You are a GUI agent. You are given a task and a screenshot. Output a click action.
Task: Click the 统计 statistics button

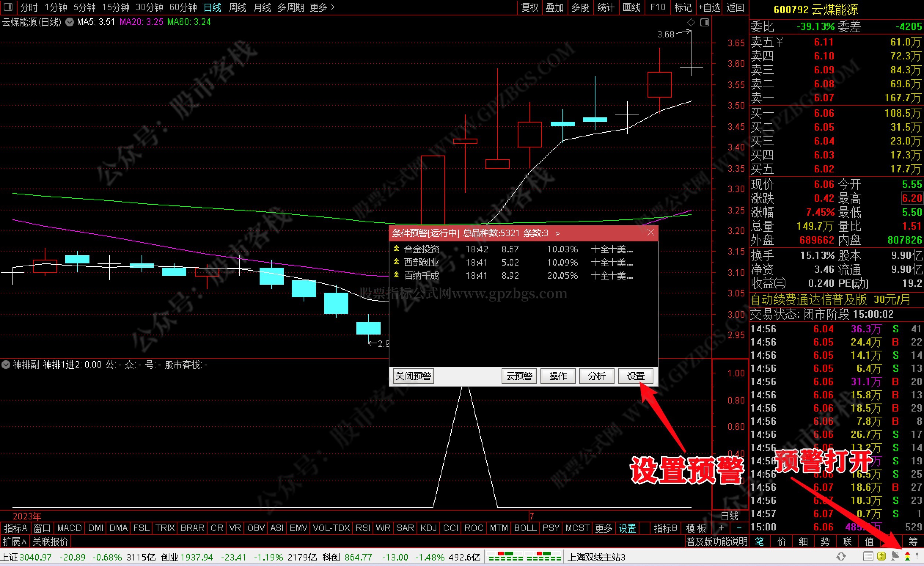coord(606,7)
